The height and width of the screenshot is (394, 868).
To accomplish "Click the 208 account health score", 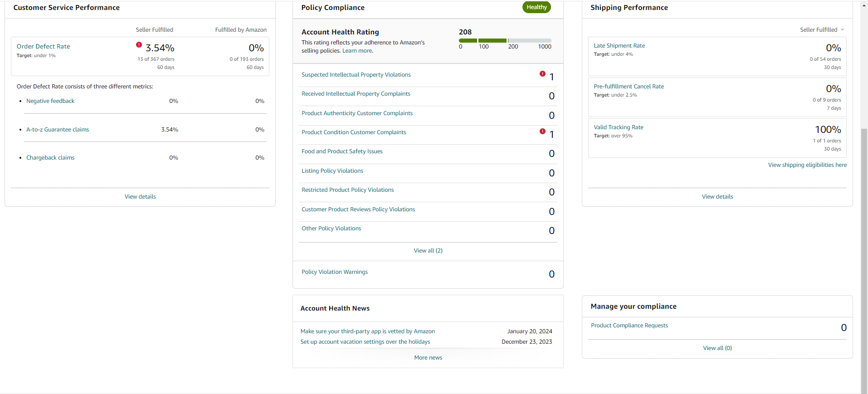I will coord(465,32).
